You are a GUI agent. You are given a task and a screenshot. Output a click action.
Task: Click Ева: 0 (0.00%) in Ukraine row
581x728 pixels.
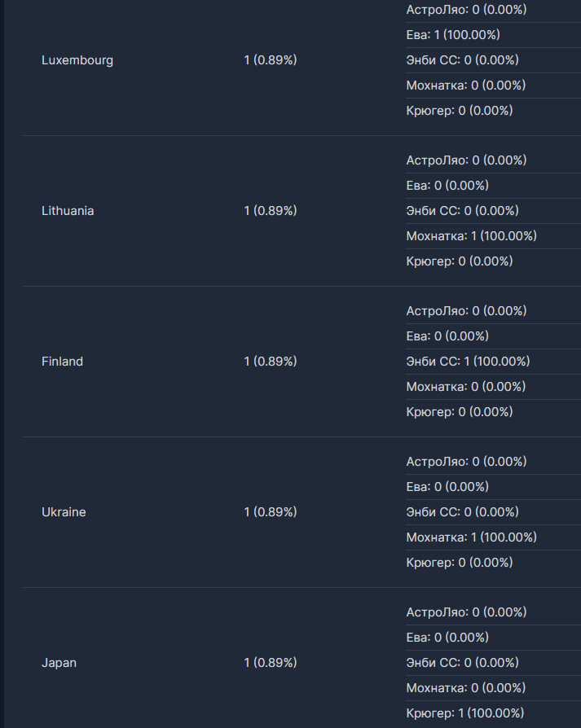pos(447,487)
